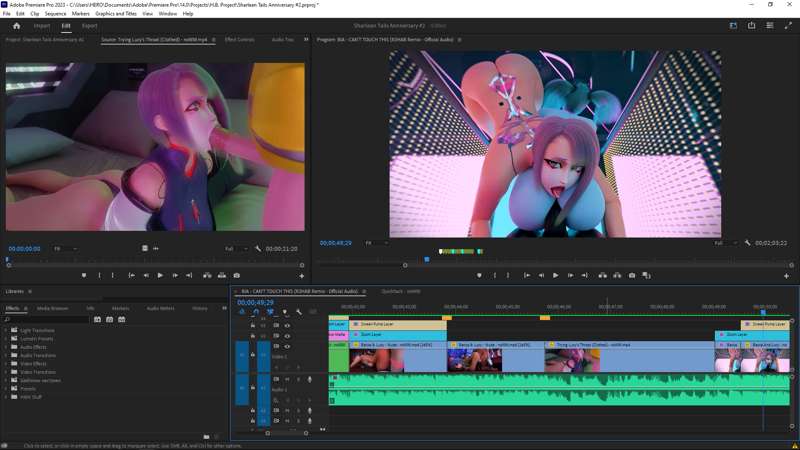Play clip in Source monitor
This screenshot has width=800, height=450.
(160, 276)
